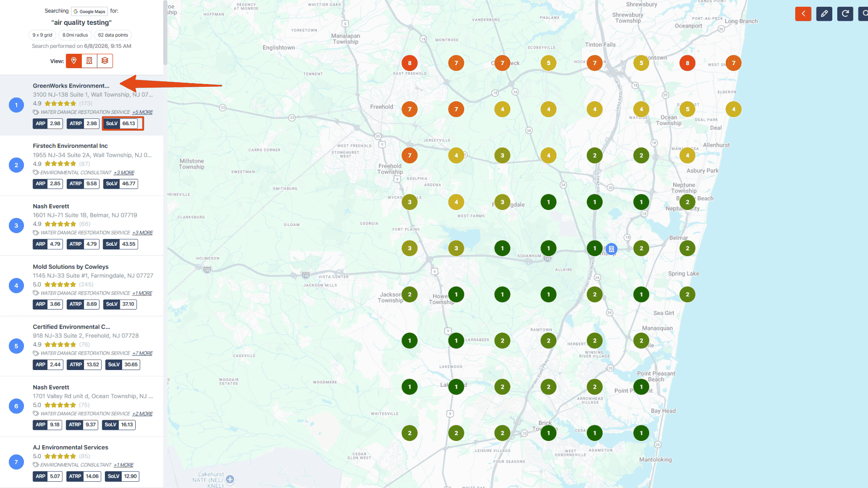The image size is (868, 488).
Task: Click rank circle 3 beside Nash Everett Belmar
Action: 16,225
